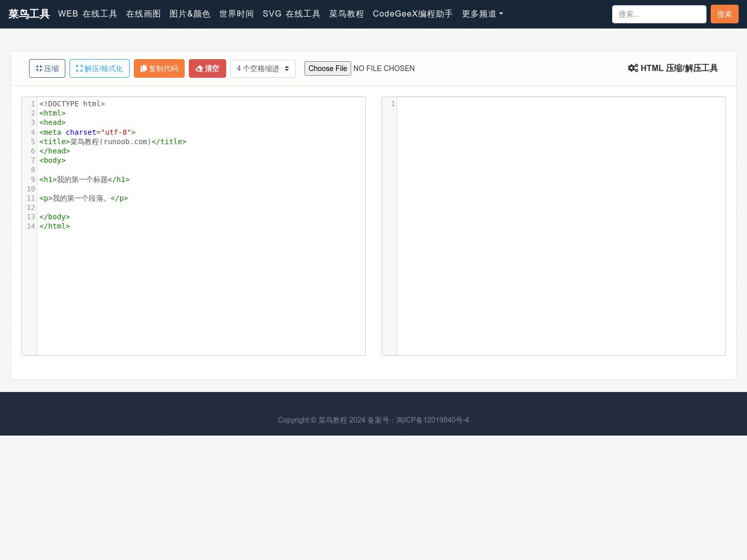
Task: Click the expand icon on 解压/格式化 button
Action: [x=79, y=68]
